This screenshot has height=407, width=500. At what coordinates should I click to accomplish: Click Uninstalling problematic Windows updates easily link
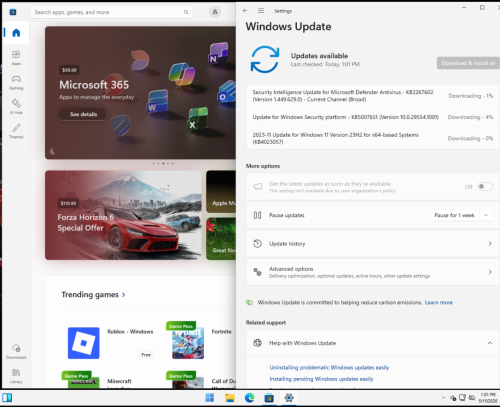329,367
